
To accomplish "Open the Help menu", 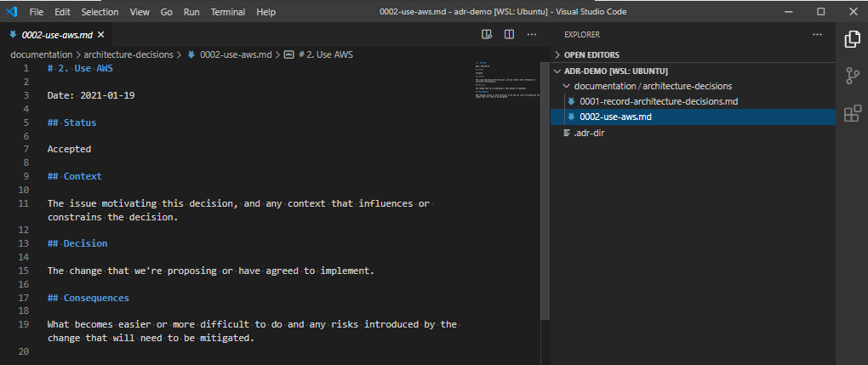I will point(266,12).
